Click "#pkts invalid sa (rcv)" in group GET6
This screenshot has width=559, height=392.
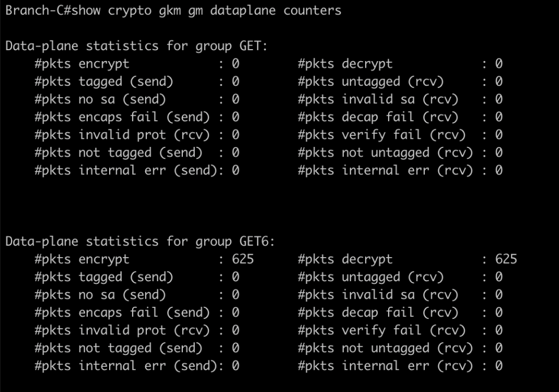click(378, 295)
